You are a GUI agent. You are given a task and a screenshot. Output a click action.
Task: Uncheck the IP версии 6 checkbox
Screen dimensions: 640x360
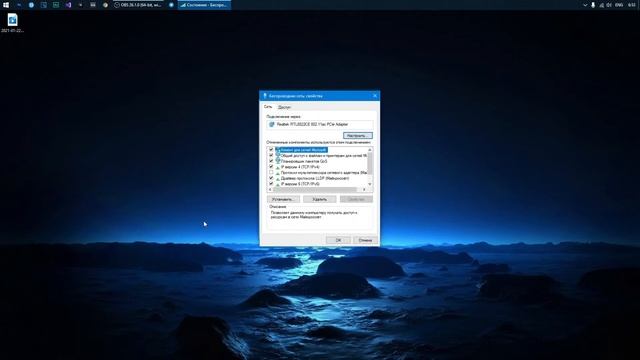[x=271, y=184]
